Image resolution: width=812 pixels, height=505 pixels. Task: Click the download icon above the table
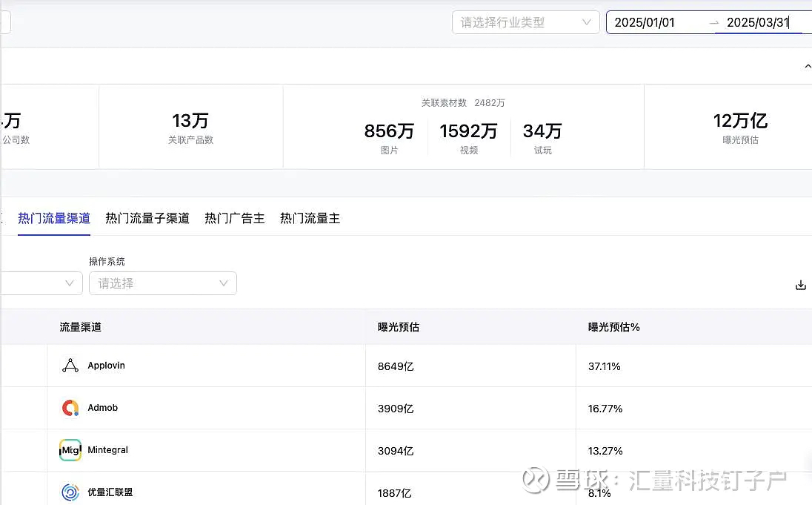801,285
